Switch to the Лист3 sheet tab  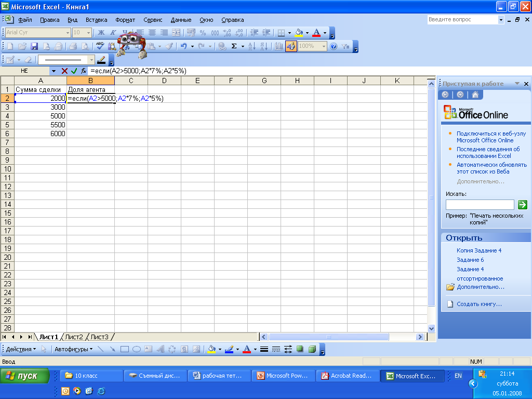tap(99, 337)
